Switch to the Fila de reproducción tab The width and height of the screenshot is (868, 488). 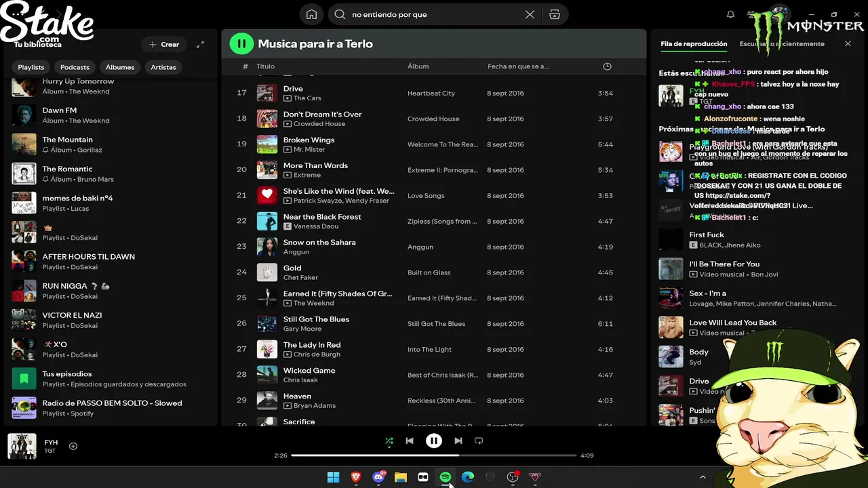tap(694, 44)
